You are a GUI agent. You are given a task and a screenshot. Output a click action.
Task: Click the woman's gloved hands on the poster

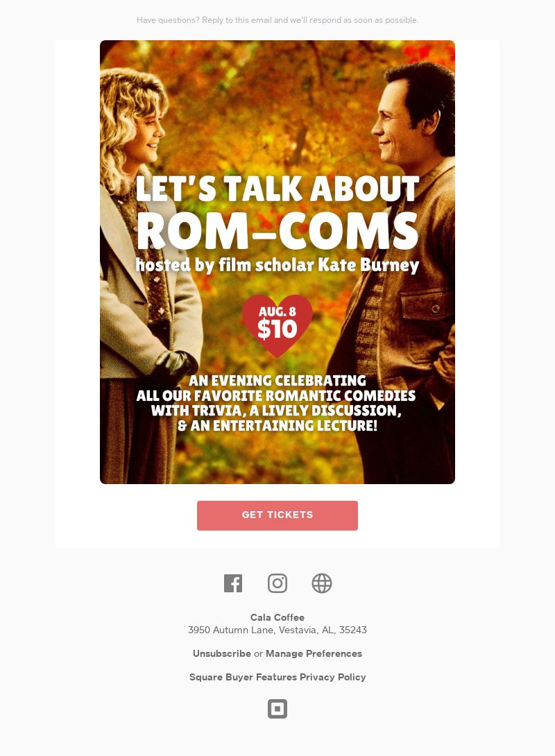175,364
